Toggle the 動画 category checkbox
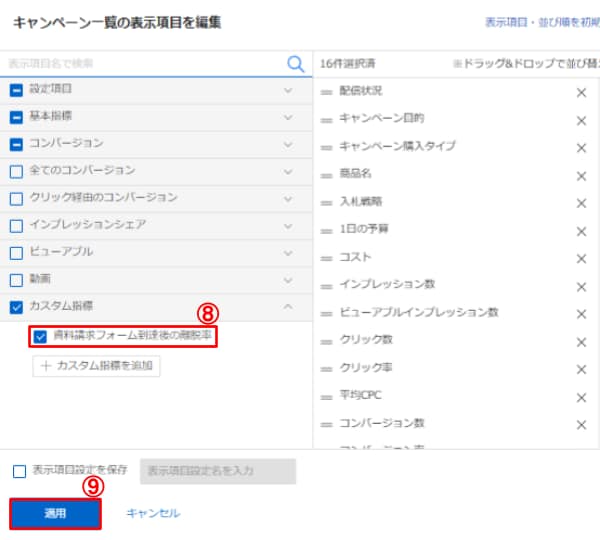 tap(15, 279)
